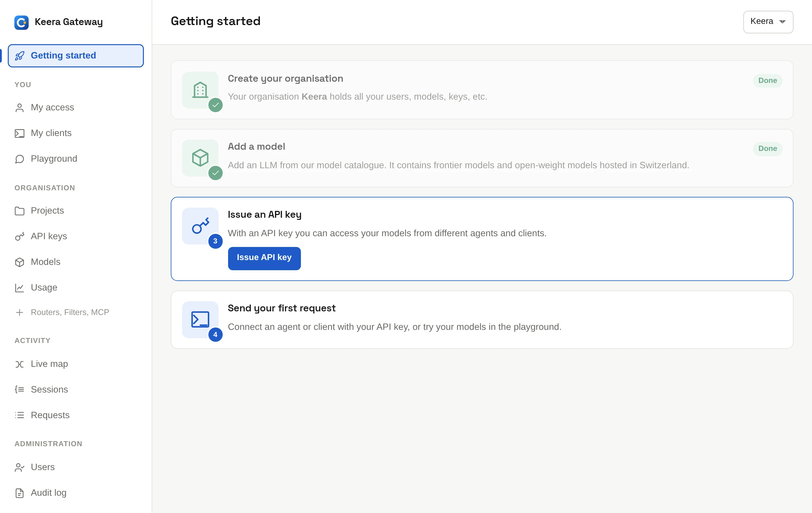Click the Sessions list icon
Viewport: 812px width, 513px height.
click(20, 390)
